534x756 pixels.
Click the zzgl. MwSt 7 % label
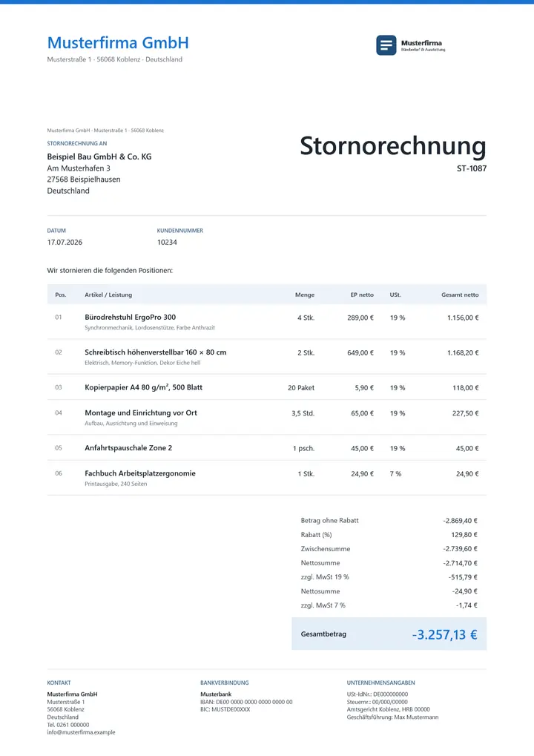point(323,605)
